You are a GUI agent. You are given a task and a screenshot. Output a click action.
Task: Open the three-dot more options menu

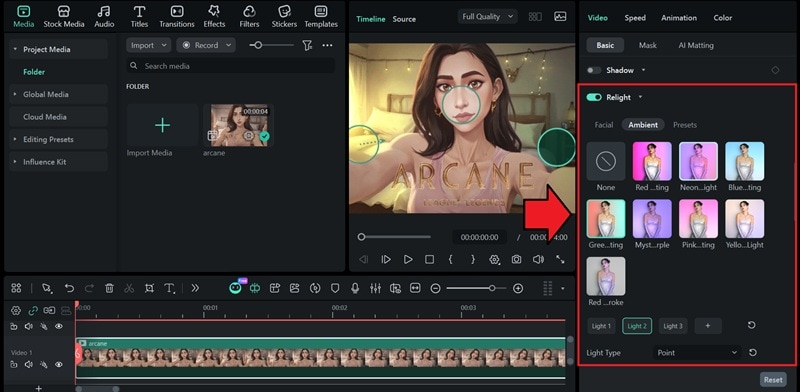click(328, 45)
